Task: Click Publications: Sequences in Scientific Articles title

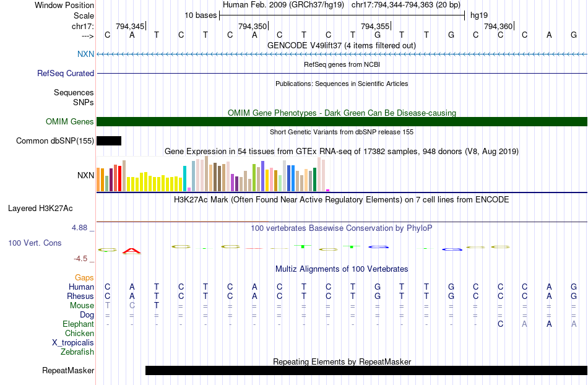Action: pyautogui.click(x=342, y=84)
